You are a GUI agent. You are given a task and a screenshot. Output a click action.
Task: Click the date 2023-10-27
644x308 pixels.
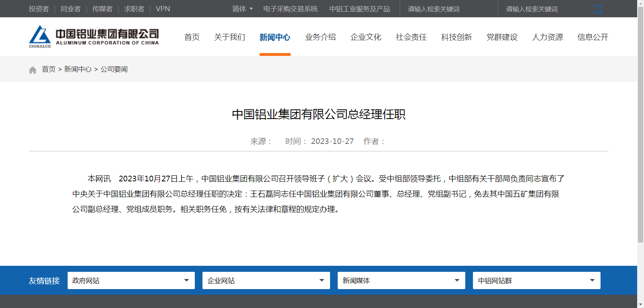point(332,141)
